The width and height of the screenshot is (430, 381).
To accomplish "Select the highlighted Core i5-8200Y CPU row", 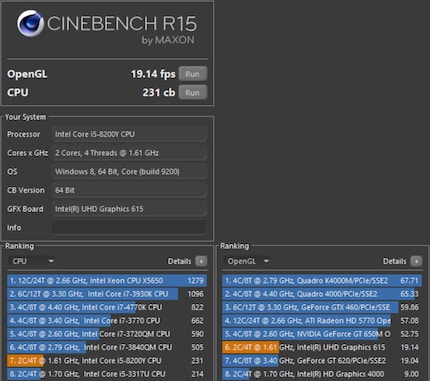I will coord(107,361).
